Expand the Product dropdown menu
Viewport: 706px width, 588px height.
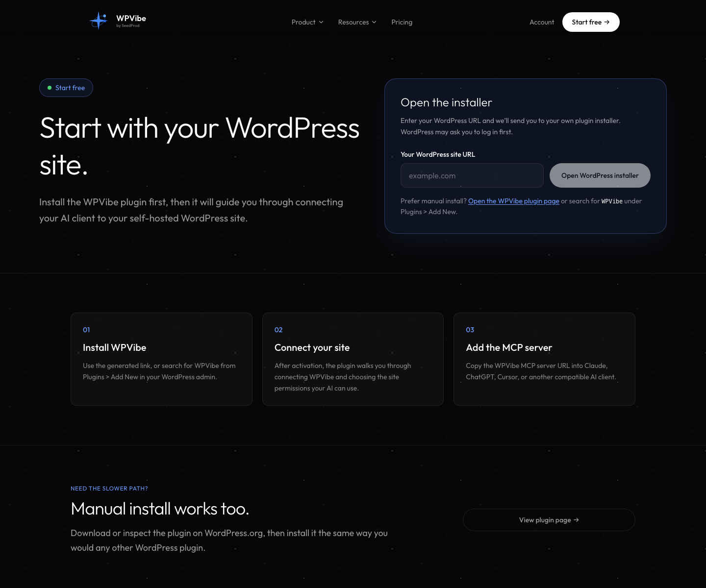(x=307, y=22)
